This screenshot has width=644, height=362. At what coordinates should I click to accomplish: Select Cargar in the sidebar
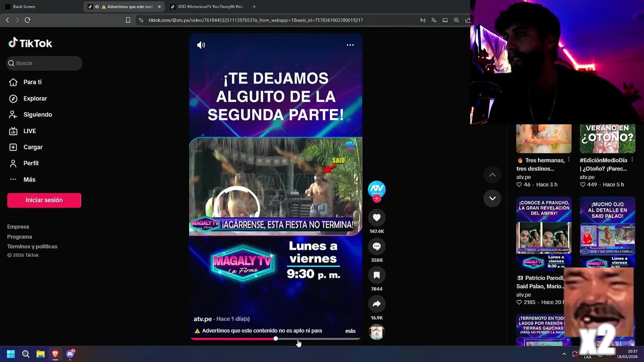click(x=33, y=147)
